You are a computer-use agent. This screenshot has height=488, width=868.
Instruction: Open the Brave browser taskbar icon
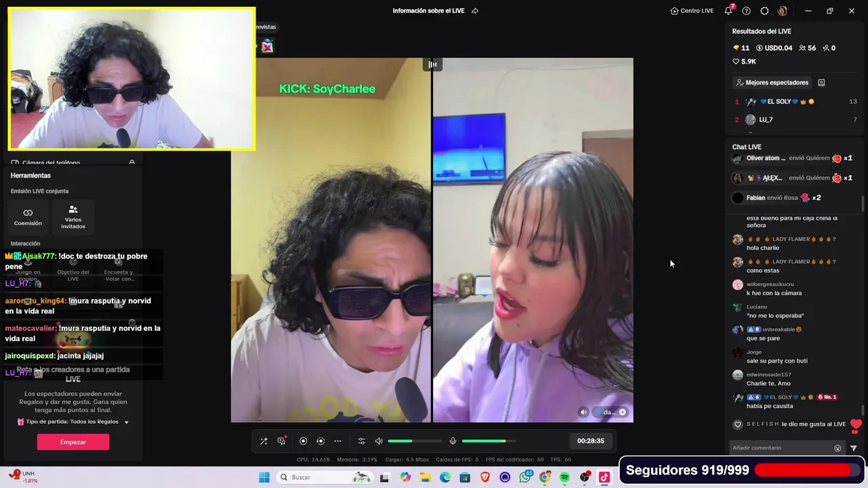tap(485, 477)
